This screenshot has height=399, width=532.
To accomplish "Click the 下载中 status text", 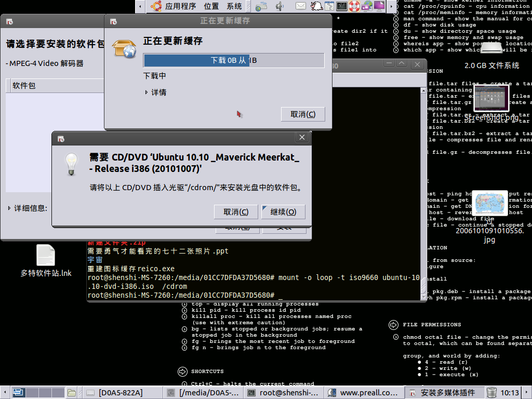I will [154, 76].
